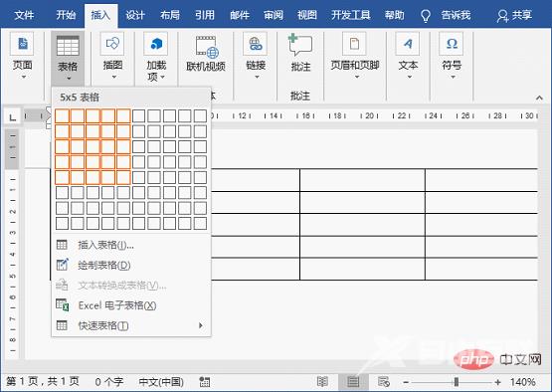Viewport: 552px width, 392px height.
Task: Choose Excel 电子表格(X) menu entry
Action: coord(131,305)
